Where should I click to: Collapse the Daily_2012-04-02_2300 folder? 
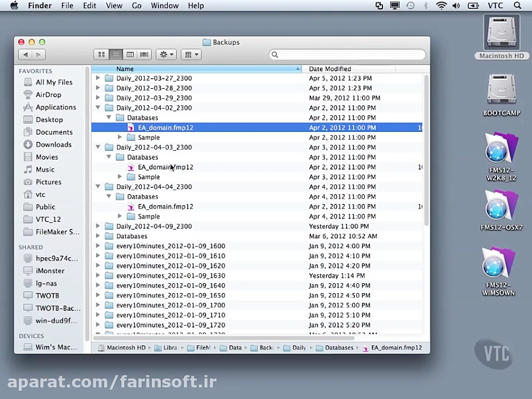(x=98, y=108)
